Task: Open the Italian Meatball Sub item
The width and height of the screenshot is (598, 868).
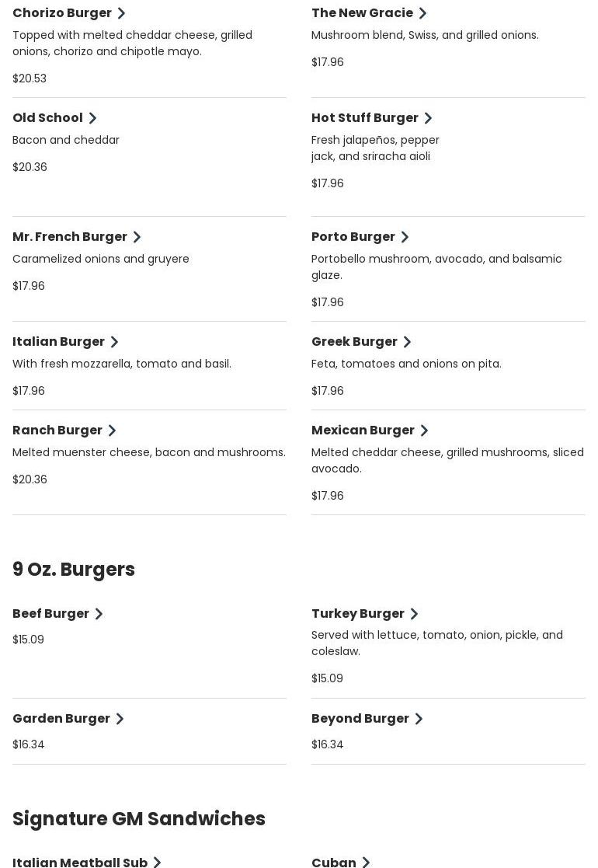Action: (80, 861)
